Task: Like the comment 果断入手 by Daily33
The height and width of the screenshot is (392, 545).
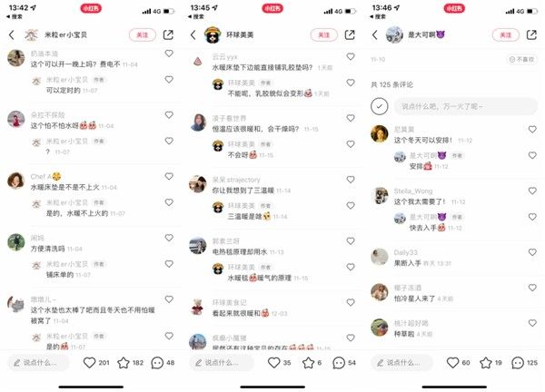Action: click(532, 252)
